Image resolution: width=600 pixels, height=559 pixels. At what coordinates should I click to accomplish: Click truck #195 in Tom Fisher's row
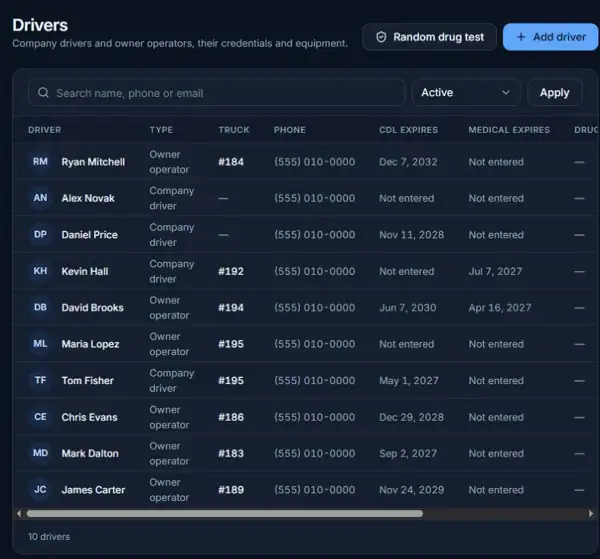tap(231, 380)
